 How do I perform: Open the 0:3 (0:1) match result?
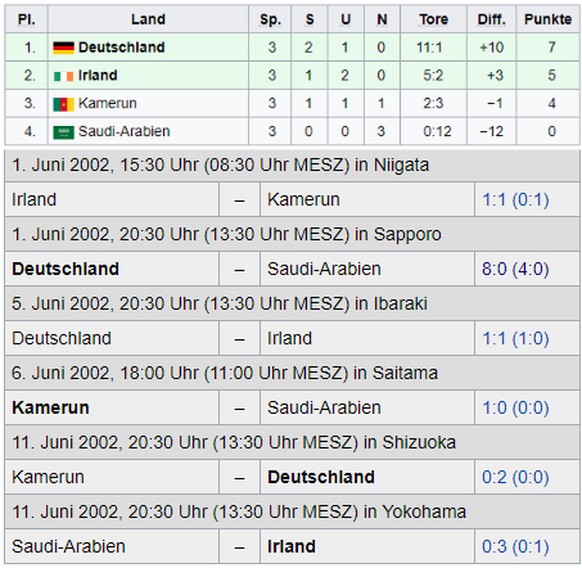coord(515,546)
